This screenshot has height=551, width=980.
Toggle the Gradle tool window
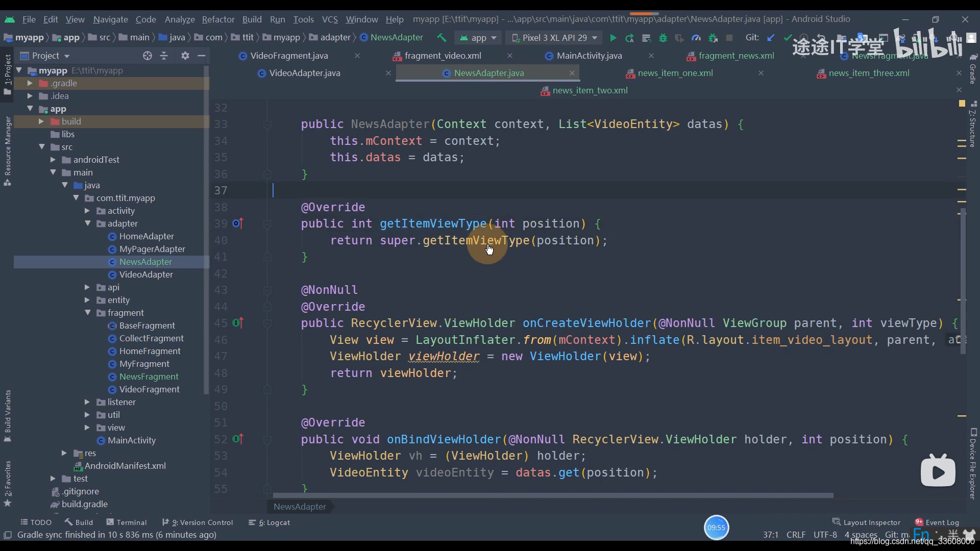[x=973, y=69]
